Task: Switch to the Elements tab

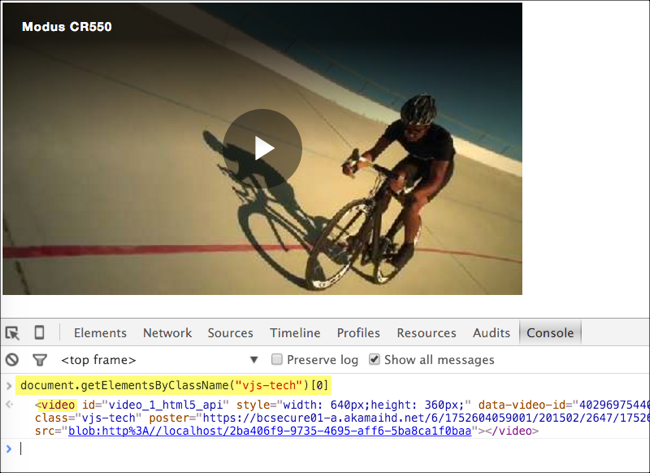Action: tap(100, 333)
